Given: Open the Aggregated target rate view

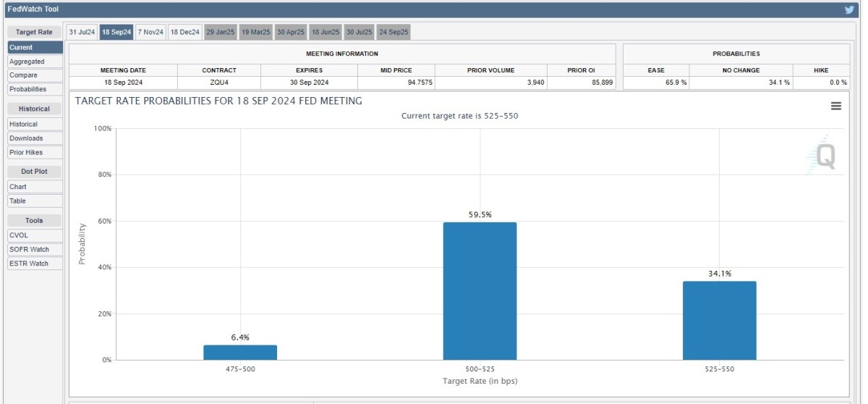Looking at the screenshot, I should [35, 62].
